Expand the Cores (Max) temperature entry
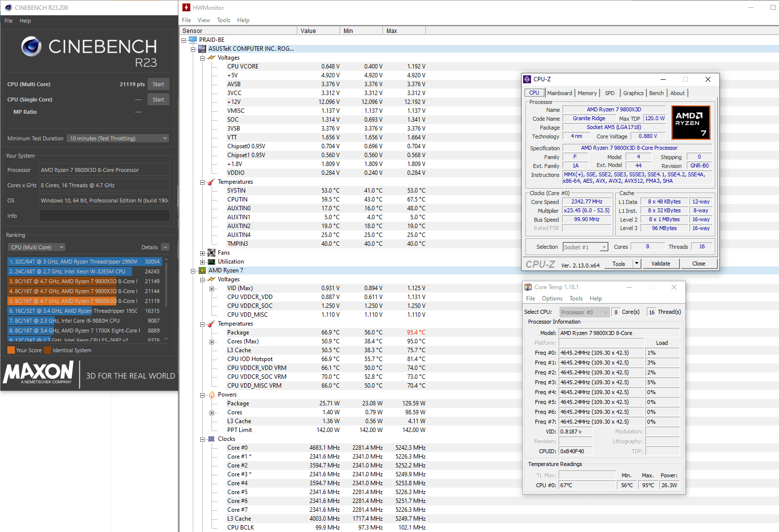 coord(212,342)
